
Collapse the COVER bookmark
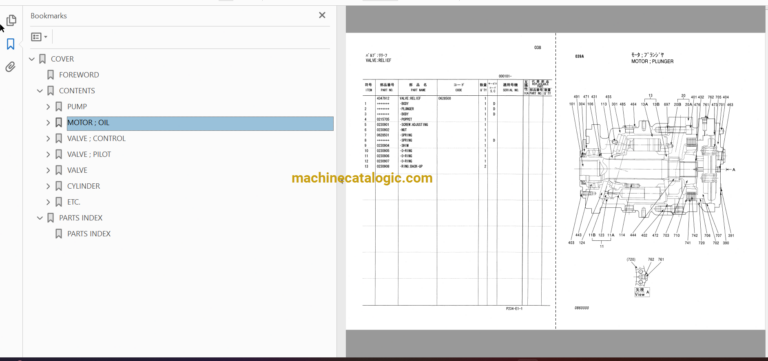(x=32, y=59)
